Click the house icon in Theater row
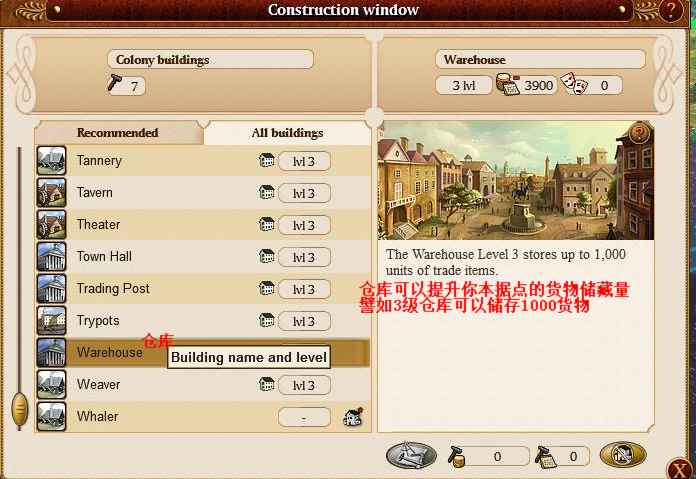 266,224
